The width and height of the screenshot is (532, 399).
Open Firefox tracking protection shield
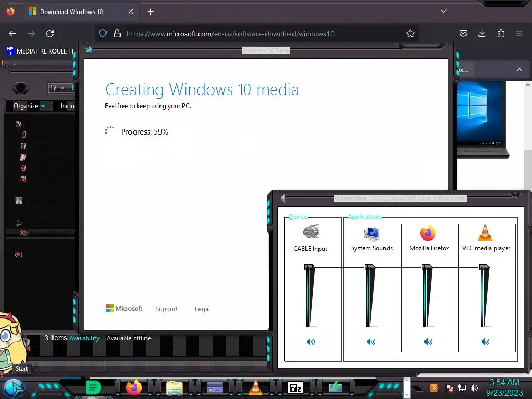click(103, 34)
